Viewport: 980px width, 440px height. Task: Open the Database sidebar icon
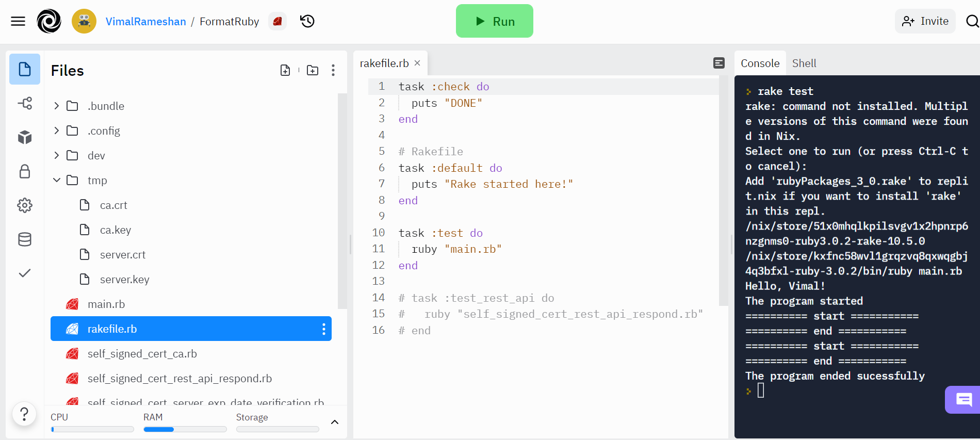pyautogui.click(x=25, y=239)
